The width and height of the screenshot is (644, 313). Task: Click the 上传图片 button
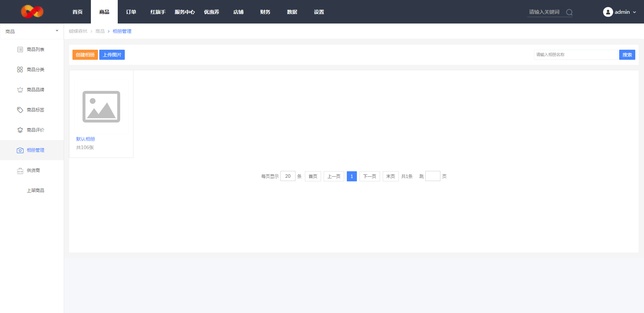pyautogui.click(x=112, y=55)
